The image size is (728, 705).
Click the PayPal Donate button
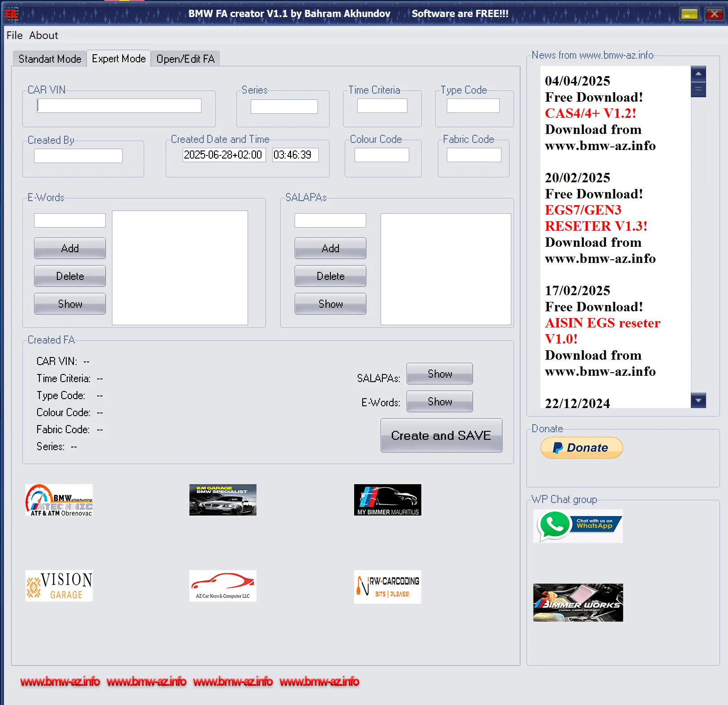tap(582, 447)
